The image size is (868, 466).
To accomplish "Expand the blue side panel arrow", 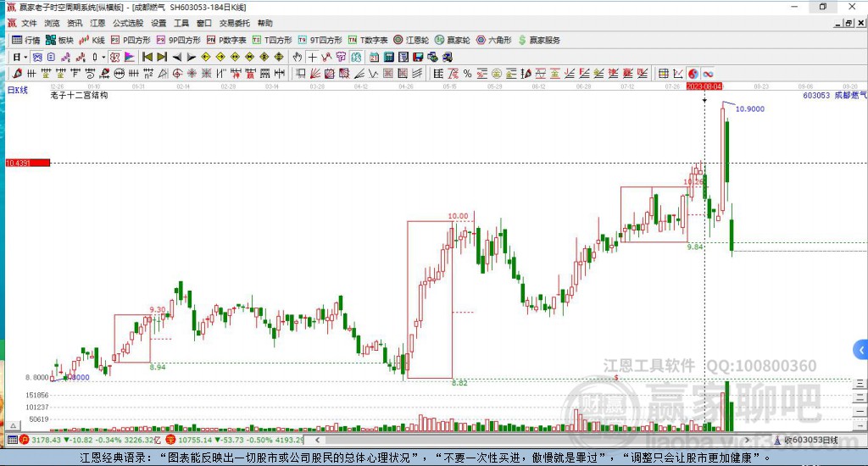I will click(x=860, y=350).
